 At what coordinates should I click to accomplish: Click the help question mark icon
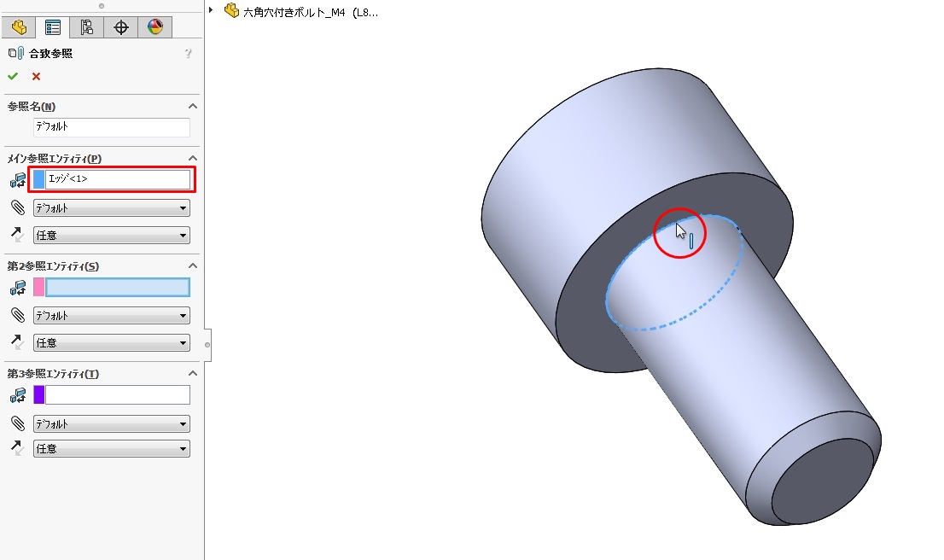coord(188,54)
